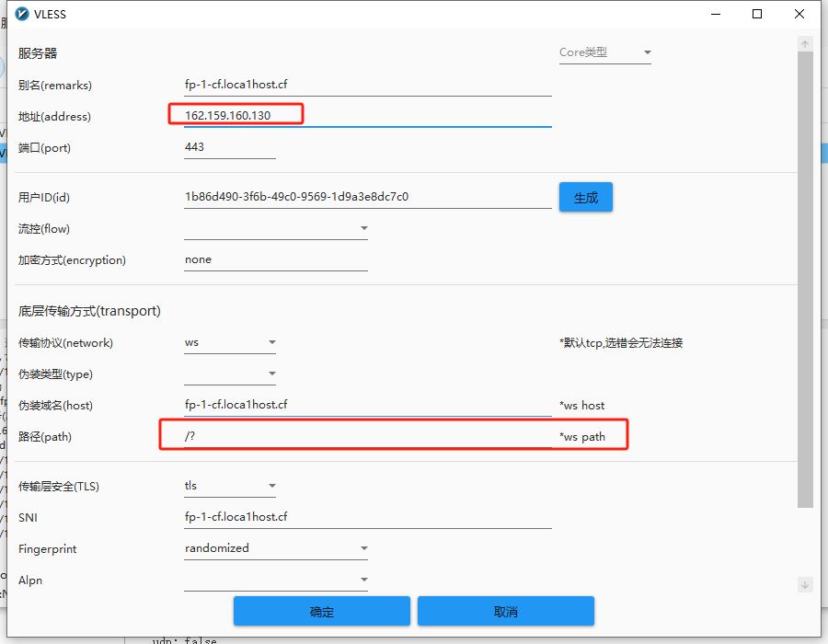Expand the Fingerprint randomized dropdown

(x=275, y=548)
